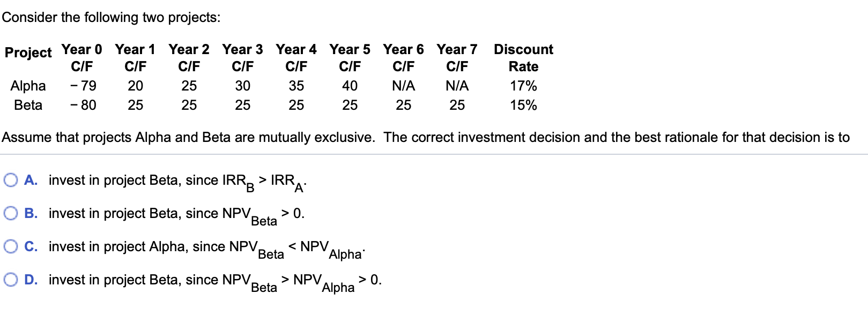This screenshot has width=868, height=316.
Task: Choose answer B invest in project Beta
Action: click(10, 213)
